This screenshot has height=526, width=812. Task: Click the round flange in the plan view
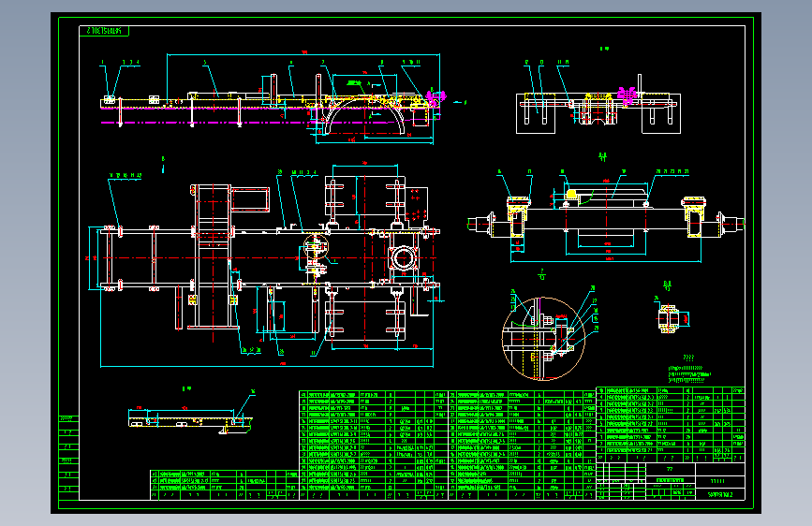[x=404, y=257]
